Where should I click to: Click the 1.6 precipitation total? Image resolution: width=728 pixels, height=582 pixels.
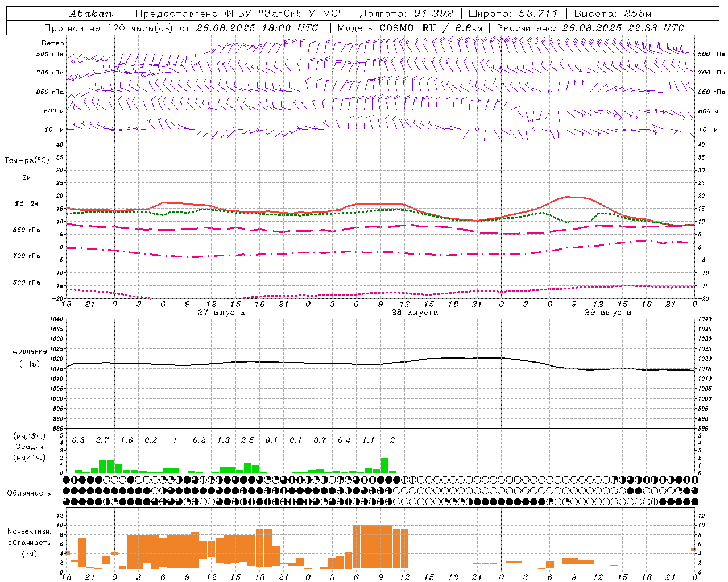(x=127, y=440)
